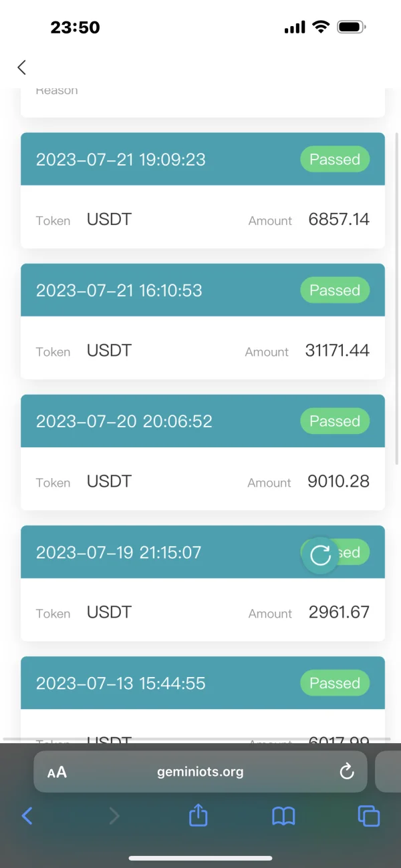Tap Safari toolbar forward arrow
The image size is (401, 868).
click(114, 815)
